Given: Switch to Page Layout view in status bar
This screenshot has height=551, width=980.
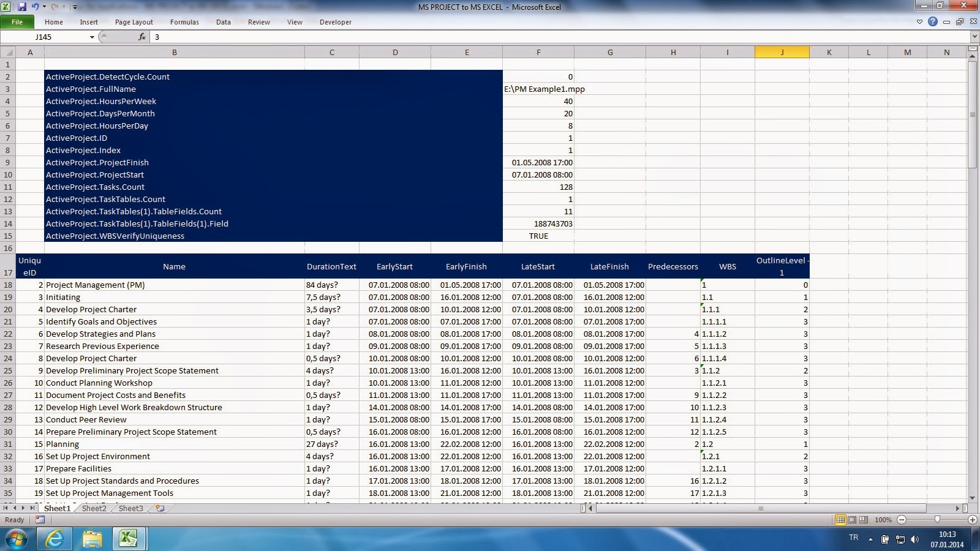Looking at the screenshot, I should (852, 520).
